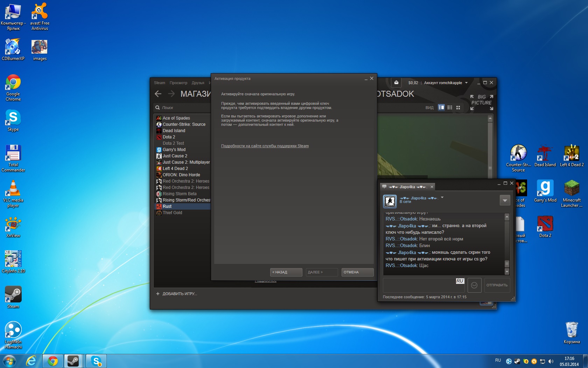Click the magnifier icon in library search

(158, 108)
